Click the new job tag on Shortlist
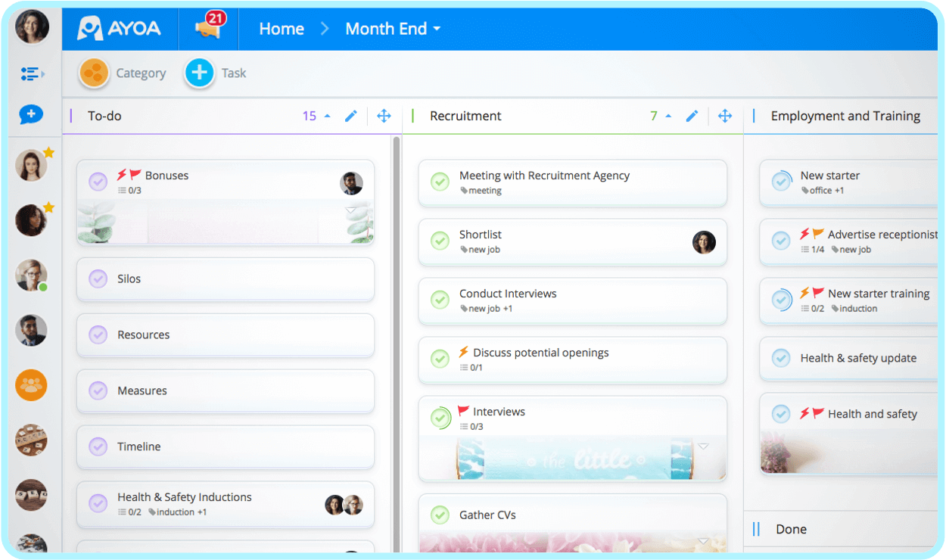Image resolution: width=946 pixels, height=560 pixels. click(480, 250)
